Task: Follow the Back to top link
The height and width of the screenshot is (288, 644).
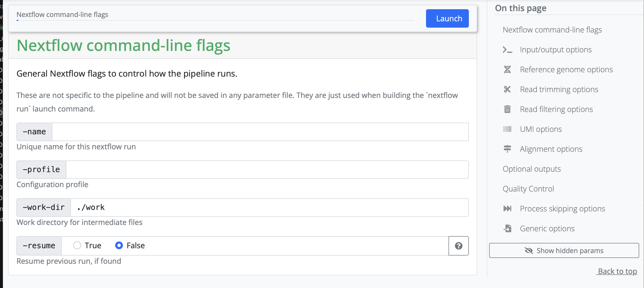Action: point(617,271)
